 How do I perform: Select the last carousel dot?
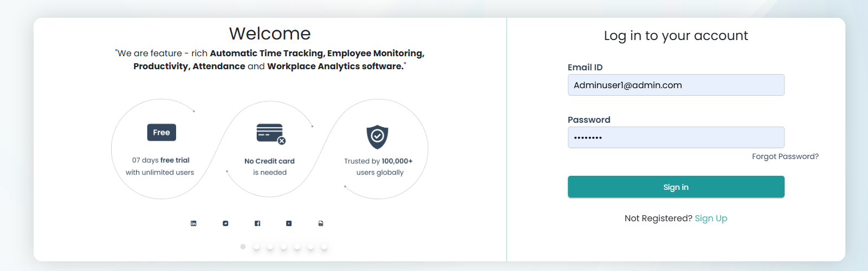(x=325, y=247)
